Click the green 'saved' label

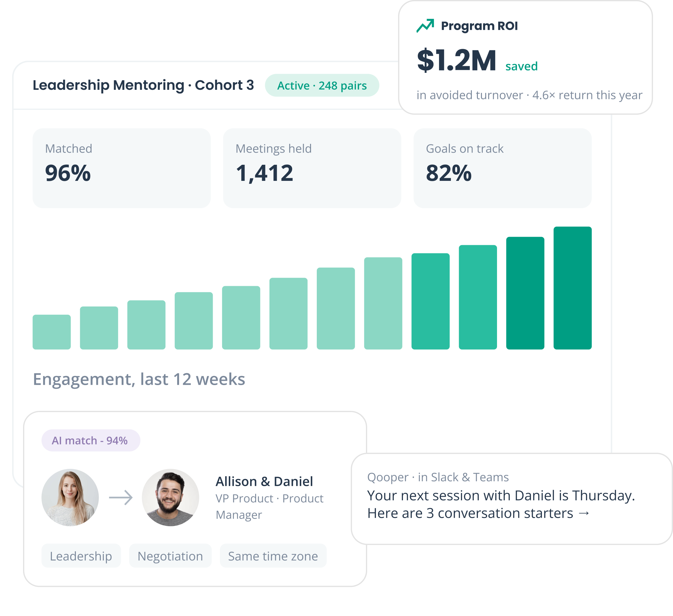click(522, 66)
